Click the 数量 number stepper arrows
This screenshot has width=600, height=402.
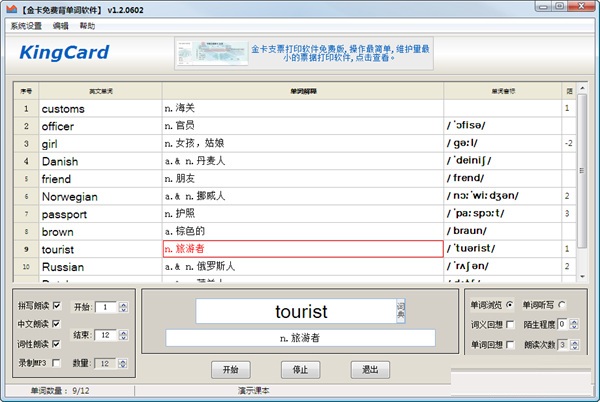click(x=123, y=363)
